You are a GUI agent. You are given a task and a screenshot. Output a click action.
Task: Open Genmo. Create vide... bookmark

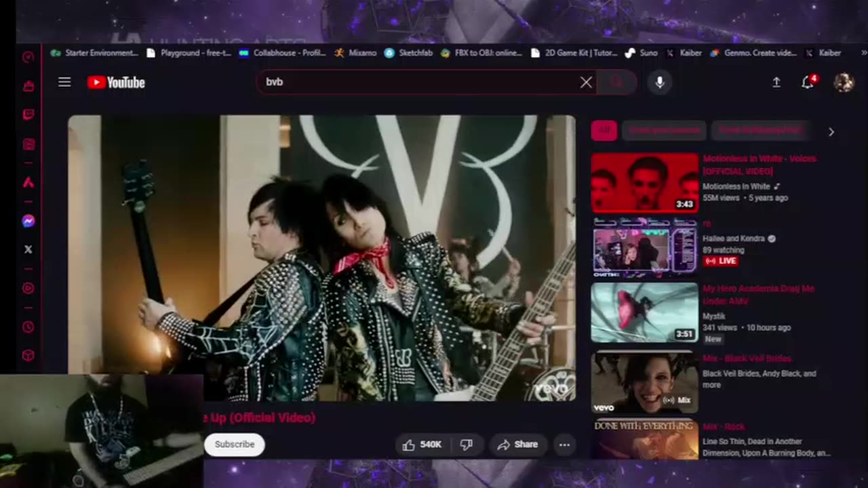pos(753,53)
